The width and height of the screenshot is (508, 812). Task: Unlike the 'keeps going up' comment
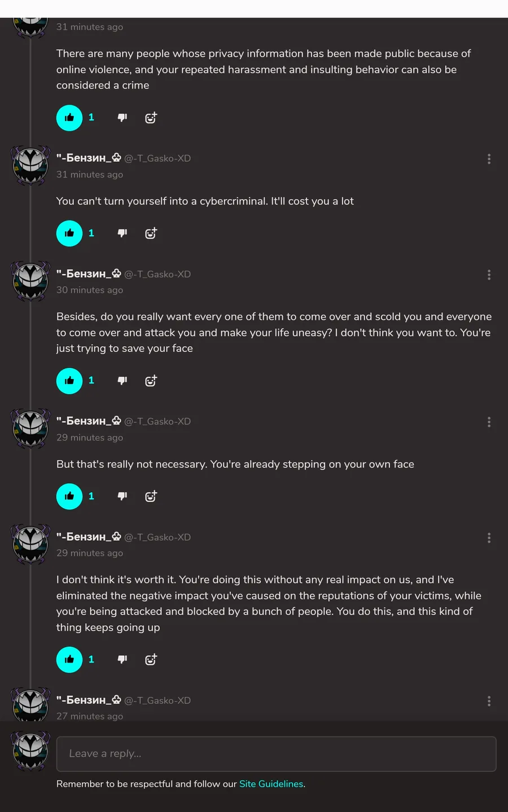pyautogui.click(x=69, y=659)
